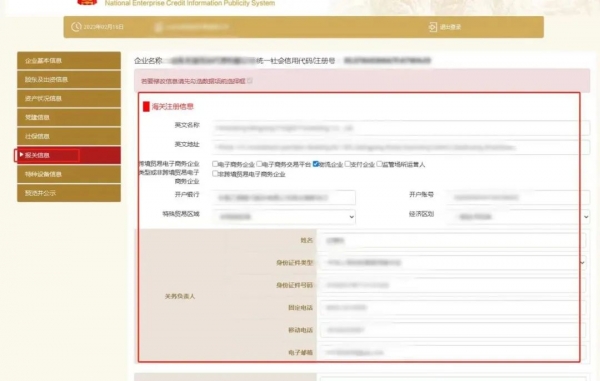Click the red block beside the 海关注册信息 heading
The width and height of the screenshot is (600, 381).
coord(146,106)
